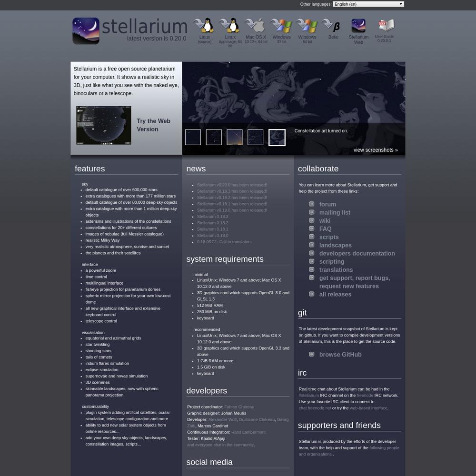Select the second screenshot thumbnail in slider
Image resolution: width=476 pixels, height=476 pixels.
(x=214, y=137)
